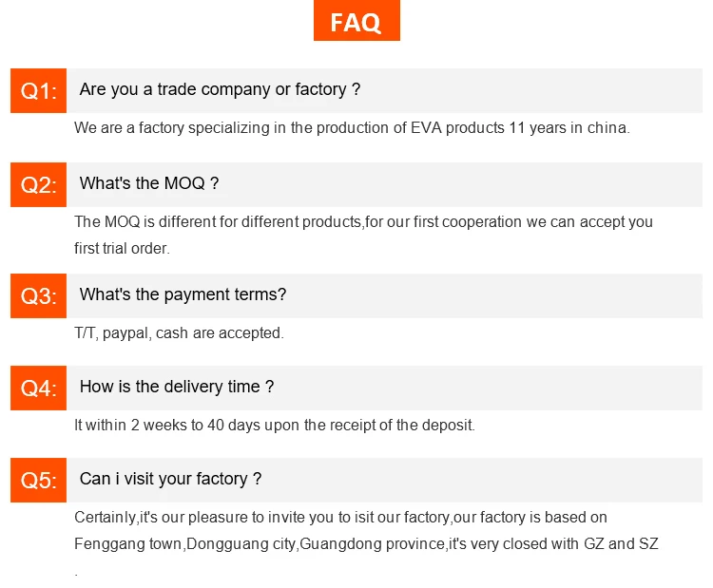713x588 pixels.
Task: Click the "first trial order." line
Action: pos(122,248)
